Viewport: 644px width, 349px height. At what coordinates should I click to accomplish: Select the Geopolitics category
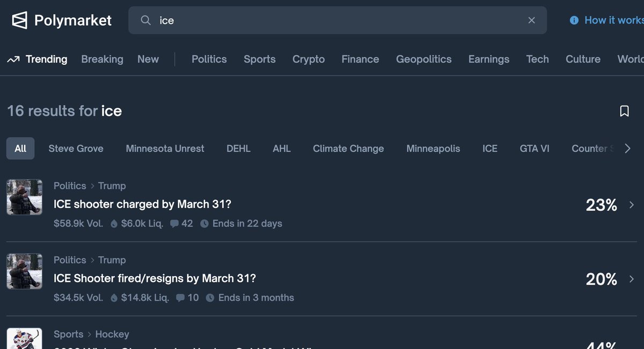click(424, 60)
